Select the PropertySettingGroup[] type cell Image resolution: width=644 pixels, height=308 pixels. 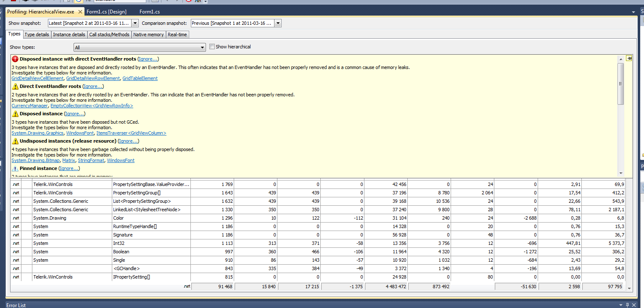coord(151,193)
